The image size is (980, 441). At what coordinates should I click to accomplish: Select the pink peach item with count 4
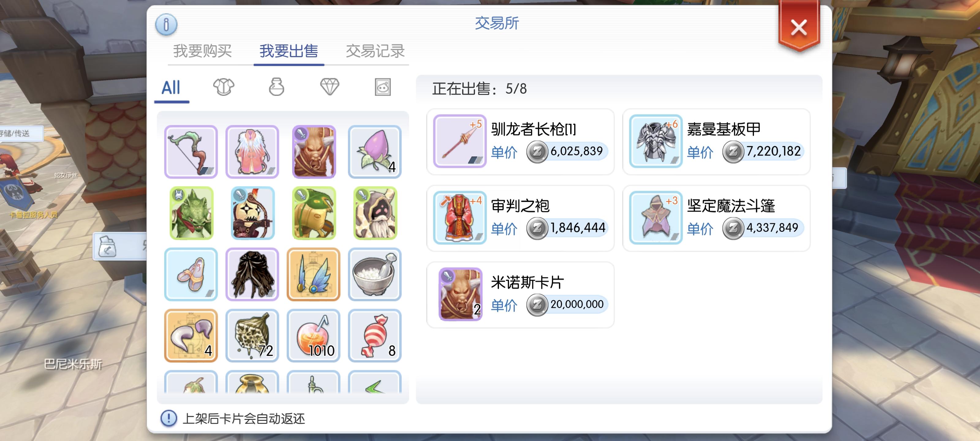[x=375, y=152]
